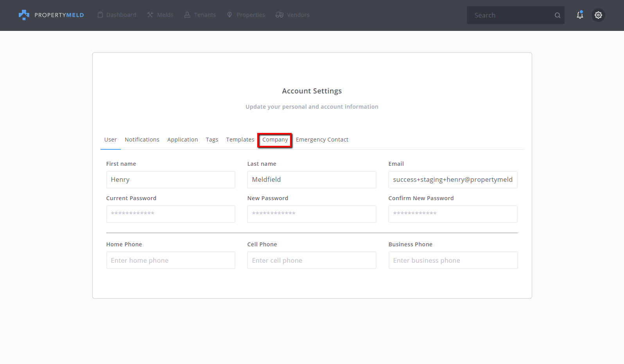Focus the New Password field
This screenshot has width=624, height=364.
tap(312, 214)
